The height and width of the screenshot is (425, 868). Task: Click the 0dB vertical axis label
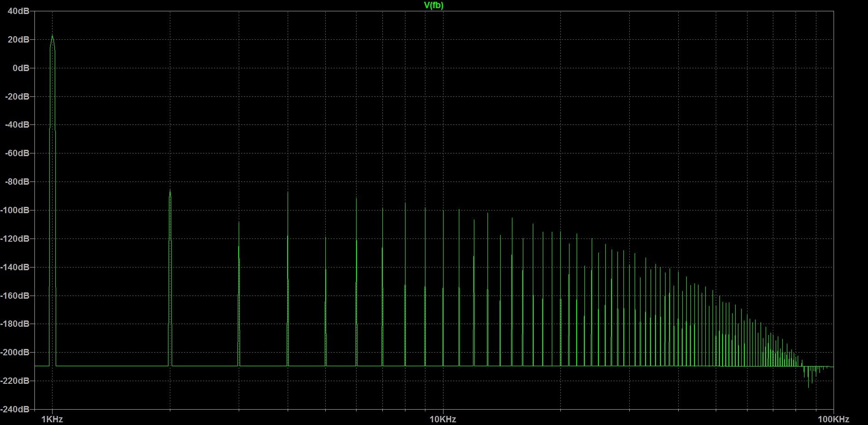[x=21, y=68]
